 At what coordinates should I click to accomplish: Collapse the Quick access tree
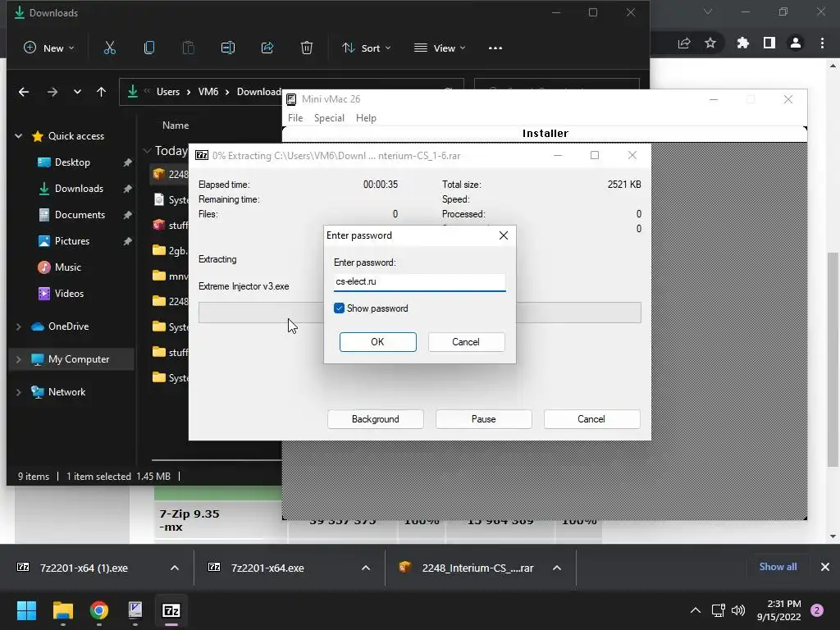18,136
